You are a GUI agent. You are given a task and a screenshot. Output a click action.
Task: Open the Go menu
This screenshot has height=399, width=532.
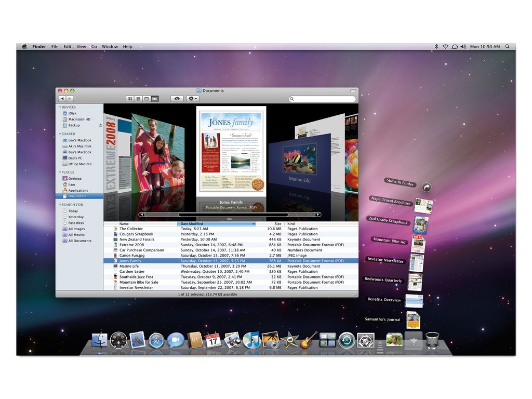pyautogui.click(x=94, y=46)
